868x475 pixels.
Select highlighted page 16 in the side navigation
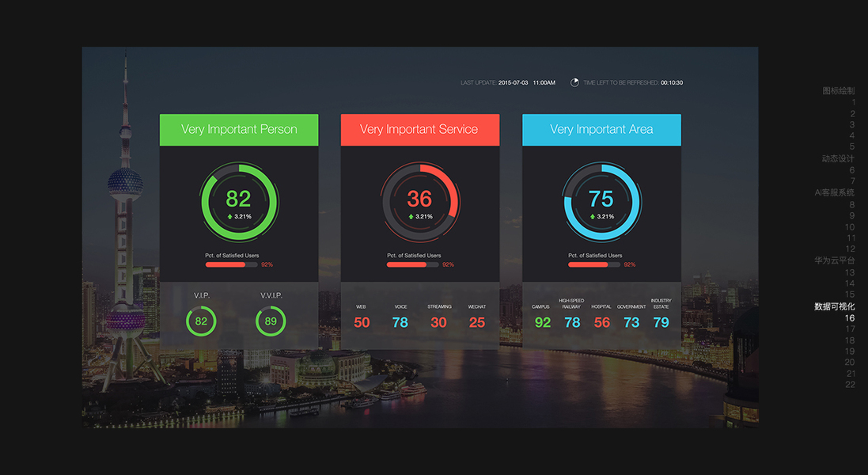pyautogui.click(x=850, y=318)
